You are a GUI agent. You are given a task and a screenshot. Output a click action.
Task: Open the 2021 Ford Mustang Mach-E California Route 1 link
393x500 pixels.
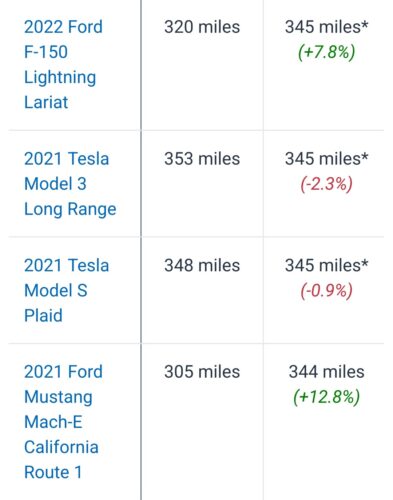coord(63,422)
